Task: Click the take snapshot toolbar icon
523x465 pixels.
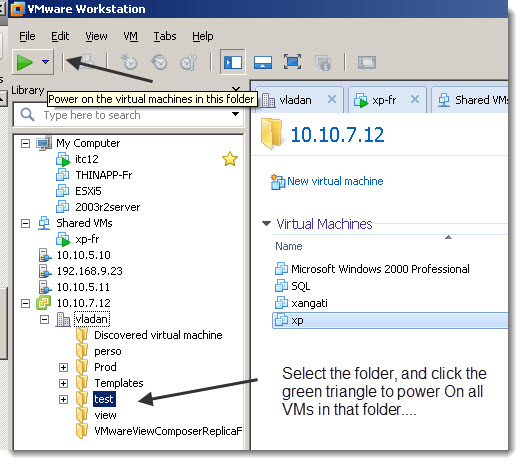Action: (129, 62)
